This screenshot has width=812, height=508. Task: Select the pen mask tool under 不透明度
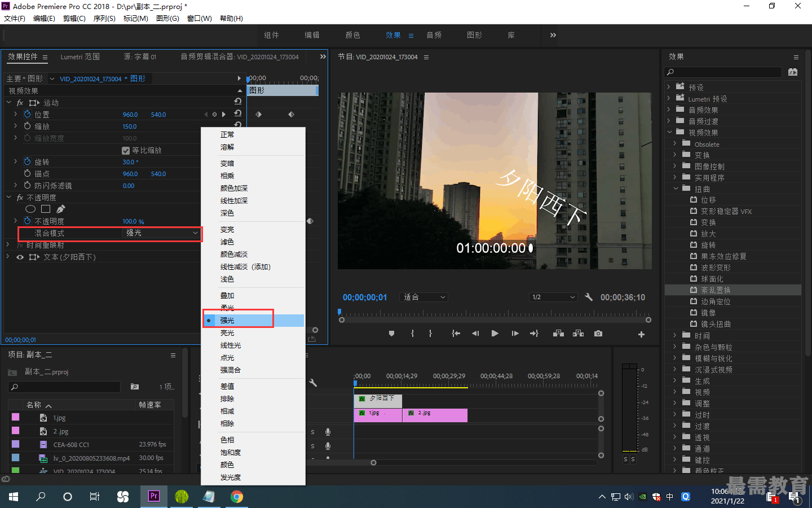coord(61,209)
